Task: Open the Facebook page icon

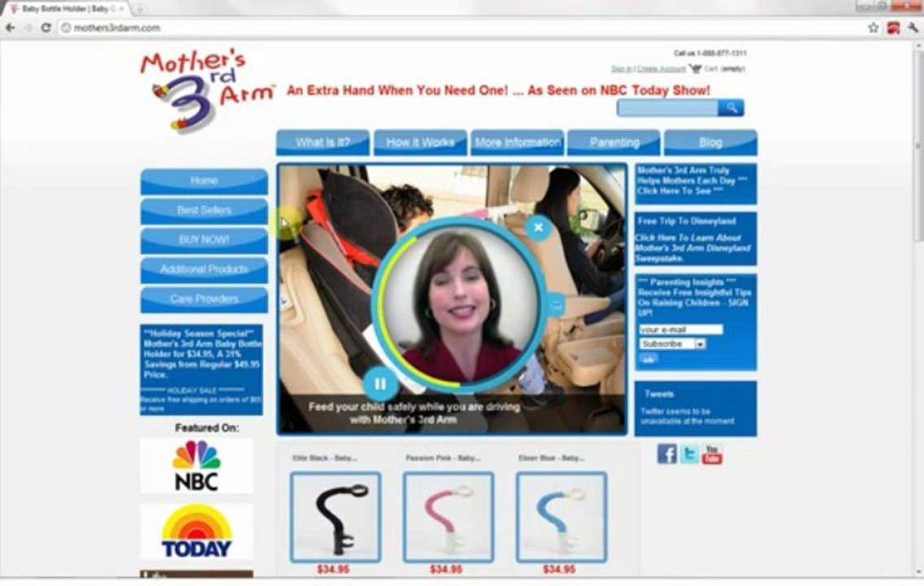Action: click(x=667, y=454)
